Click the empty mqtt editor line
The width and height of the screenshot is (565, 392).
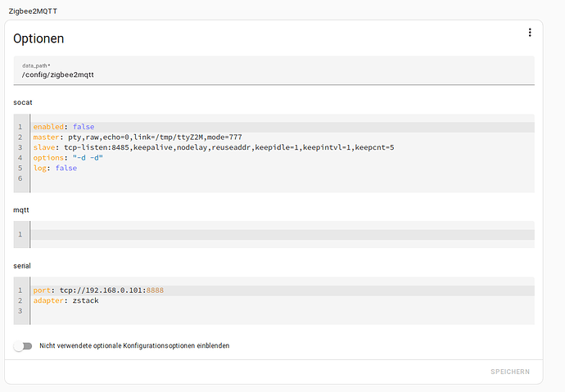(x=282, y=235)
